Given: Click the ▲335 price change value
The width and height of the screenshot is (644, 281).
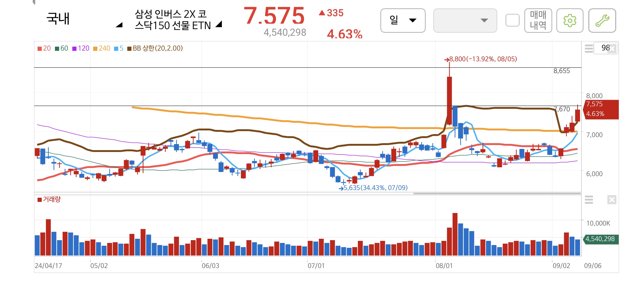Looking at the screenshot, I should click(x=331, y=13).
